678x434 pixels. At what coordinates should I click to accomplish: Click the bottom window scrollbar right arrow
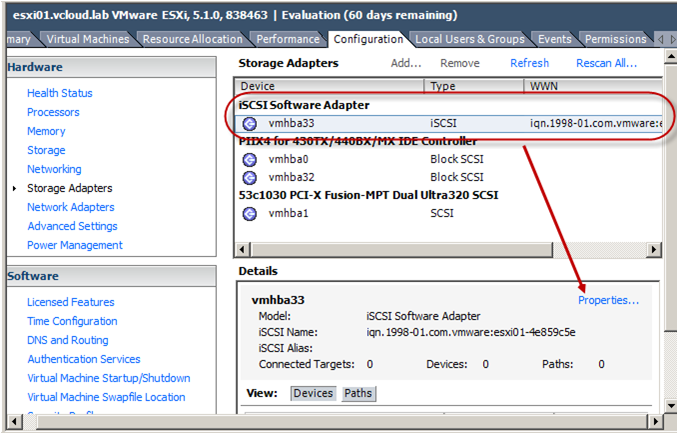click(656, 421)
